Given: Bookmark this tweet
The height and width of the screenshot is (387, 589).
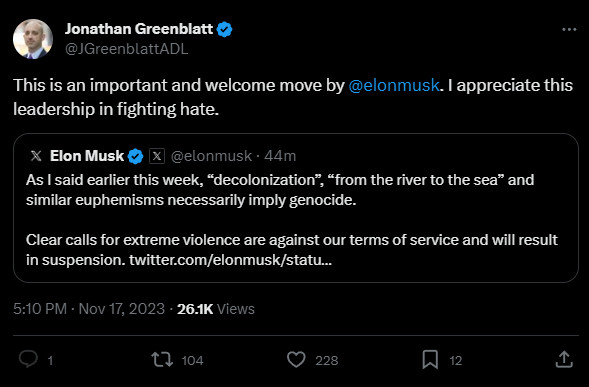Looking at the screenshot, I should tap(430, 359).
